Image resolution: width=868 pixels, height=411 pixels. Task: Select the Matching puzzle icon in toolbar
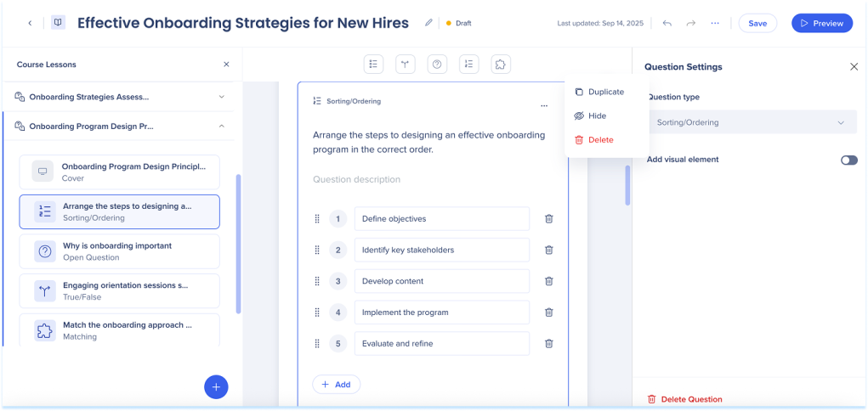(x=501, y=64)
